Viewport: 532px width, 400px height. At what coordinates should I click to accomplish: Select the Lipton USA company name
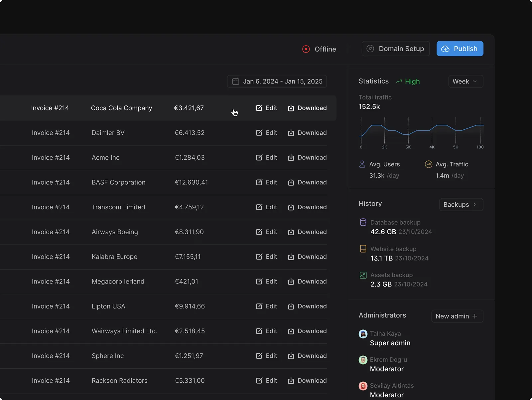(108, 306)
